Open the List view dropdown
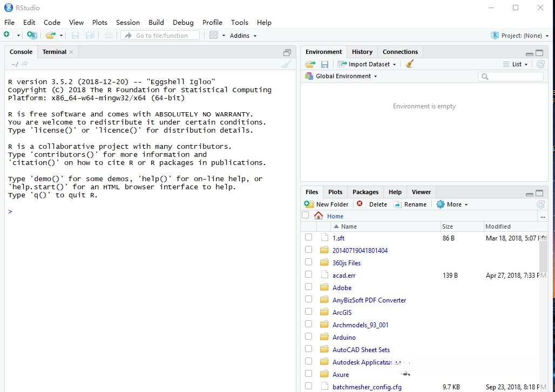 coord(516,64)
